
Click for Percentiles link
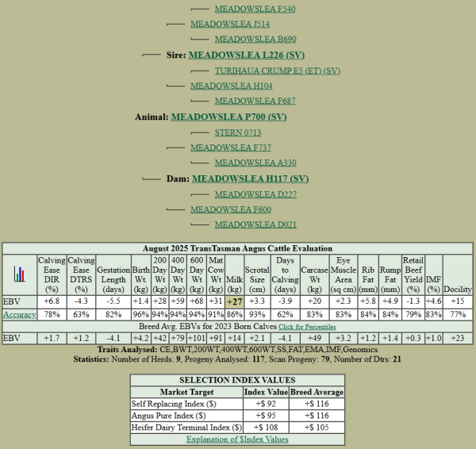click(x=307, y=327)
